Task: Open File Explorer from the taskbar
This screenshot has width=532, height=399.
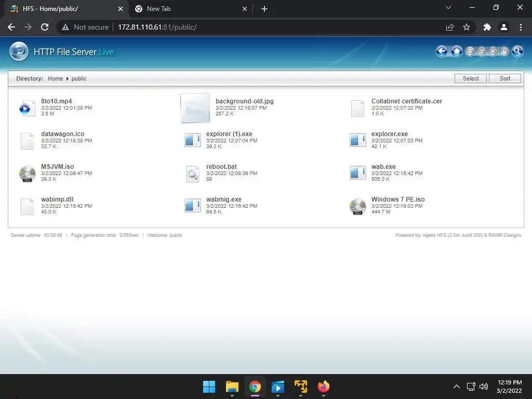Action: point(232,387)
